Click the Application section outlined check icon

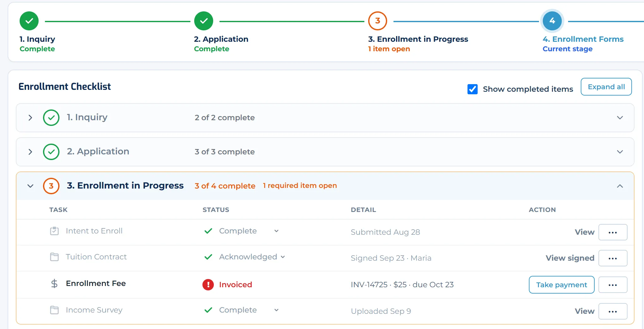[51, 152]
